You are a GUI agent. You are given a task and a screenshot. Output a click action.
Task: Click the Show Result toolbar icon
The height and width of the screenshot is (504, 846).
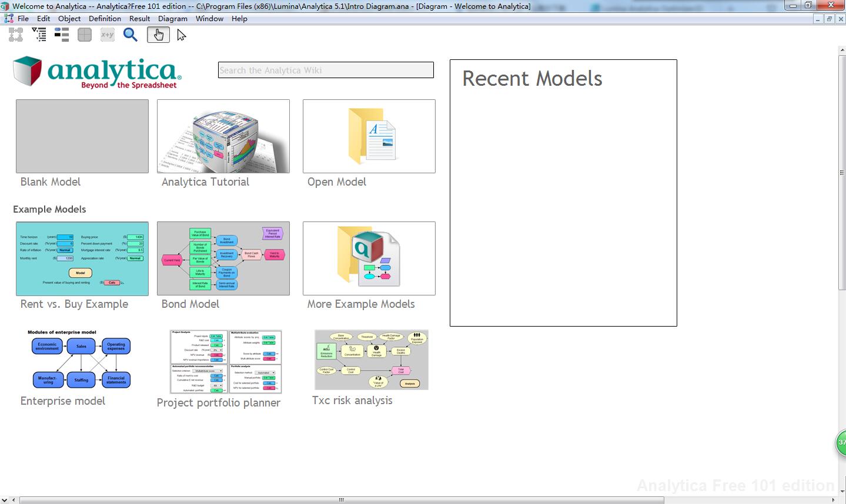(x=85, y=35)
